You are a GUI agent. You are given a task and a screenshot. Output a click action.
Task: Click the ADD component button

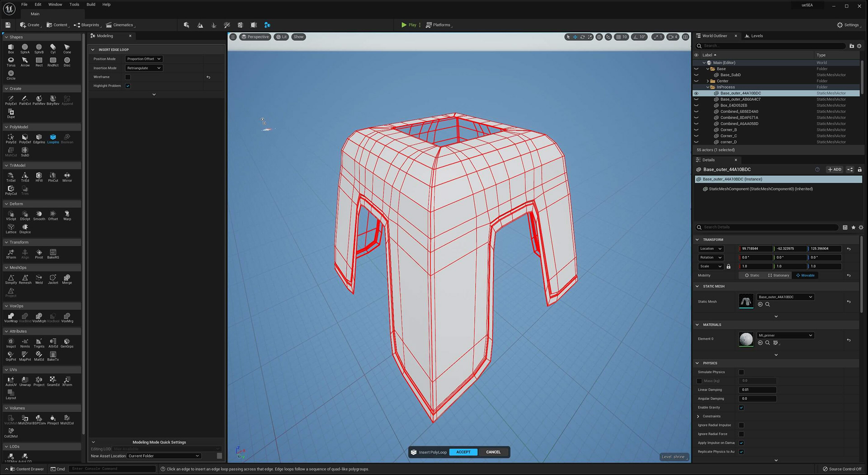point(835,170)
